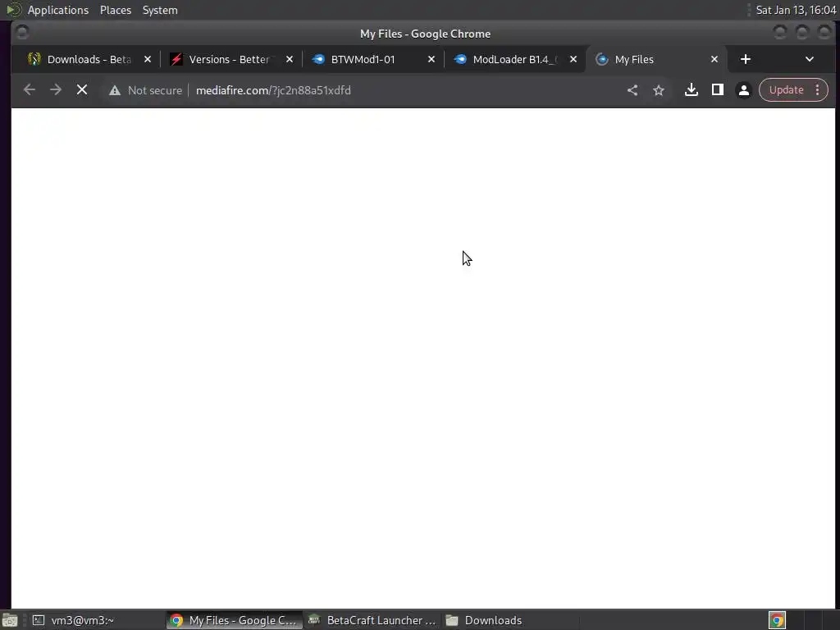Close the ModLoader B1.4 tab
840x630 pixels.
point(573,59)
